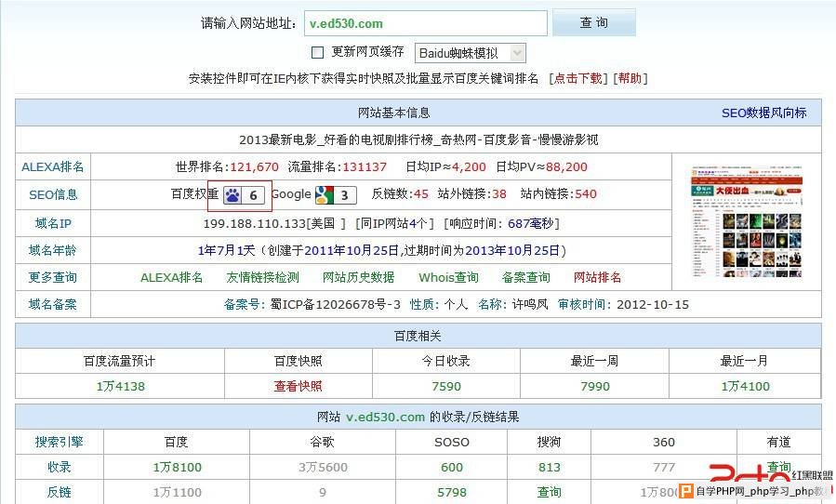Viewport: 836px width, 504px height.
Task: Open the 备案查询 link
Action: pos(525,277)
